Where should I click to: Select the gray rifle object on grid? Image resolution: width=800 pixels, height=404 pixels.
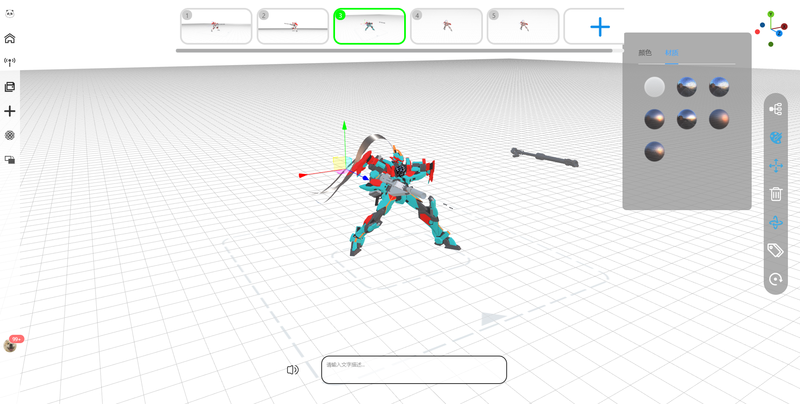(544, 157)
